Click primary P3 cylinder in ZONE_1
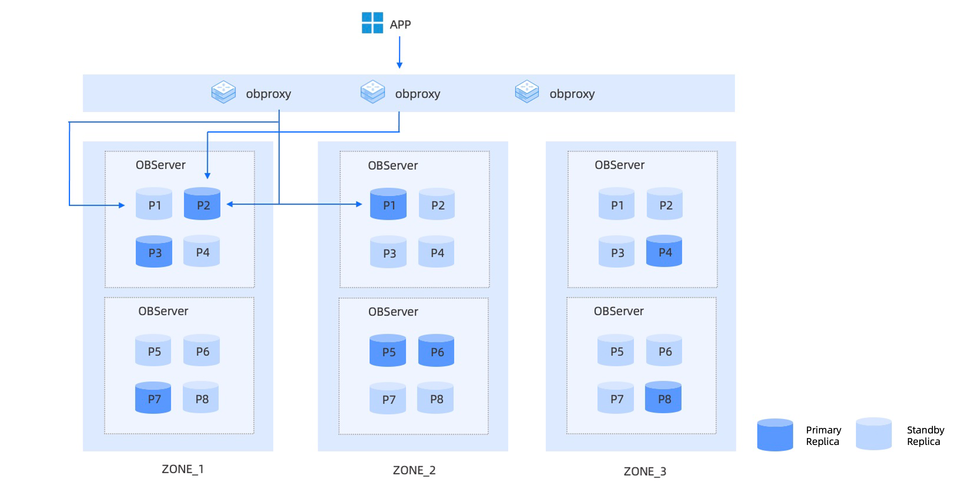The height and width of the screenshot is (484, 980). (x=154, y=252)
